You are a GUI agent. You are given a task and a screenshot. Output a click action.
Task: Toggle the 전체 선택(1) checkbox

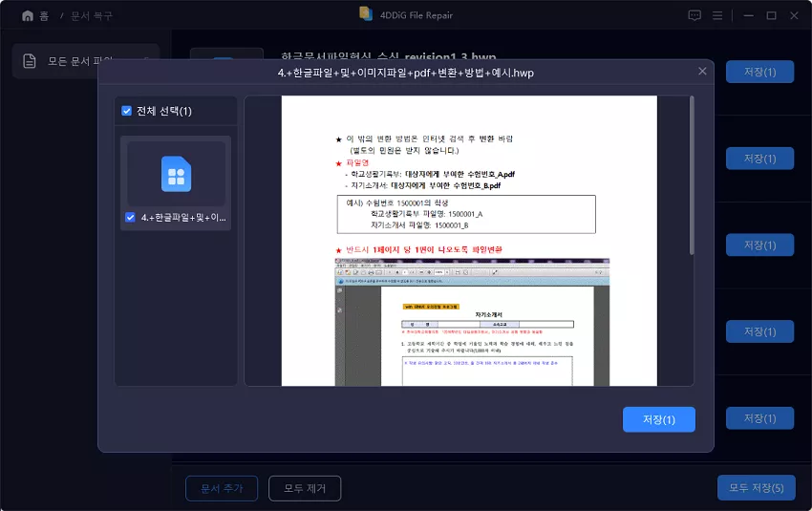click(x=126, y=111)
